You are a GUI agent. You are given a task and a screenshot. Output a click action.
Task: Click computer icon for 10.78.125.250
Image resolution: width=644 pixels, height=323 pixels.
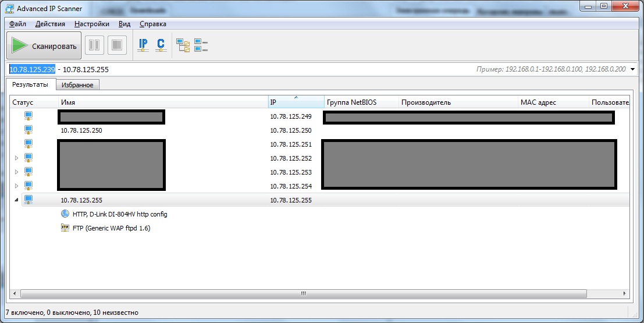[x=29, y=130]
